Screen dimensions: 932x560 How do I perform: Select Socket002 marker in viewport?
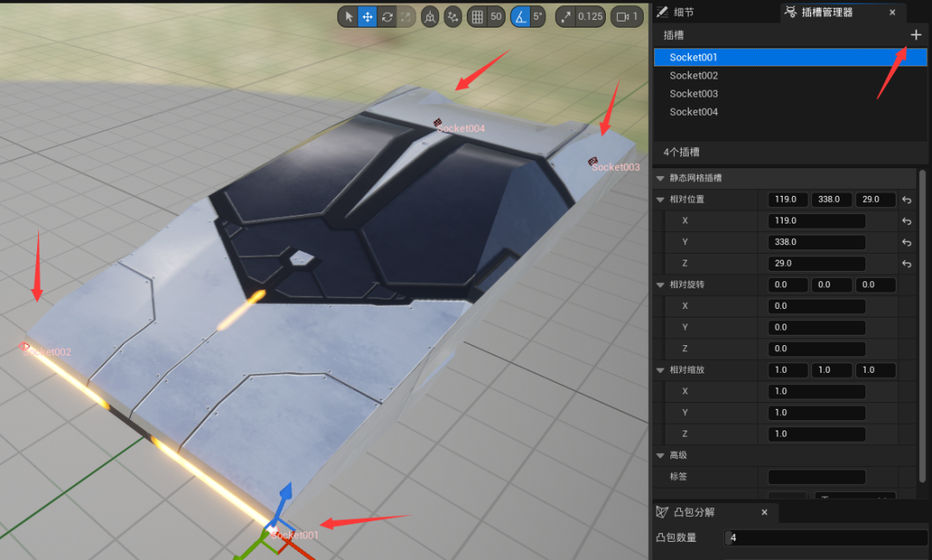pyautogui.click(x=24, y=346)
